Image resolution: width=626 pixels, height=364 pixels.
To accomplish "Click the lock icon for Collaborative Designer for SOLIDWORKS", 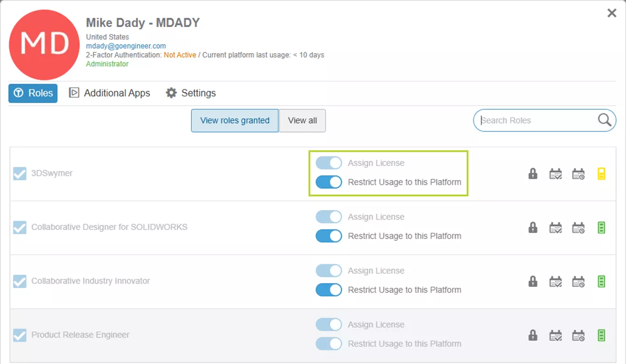I will [x=532, y=227].
